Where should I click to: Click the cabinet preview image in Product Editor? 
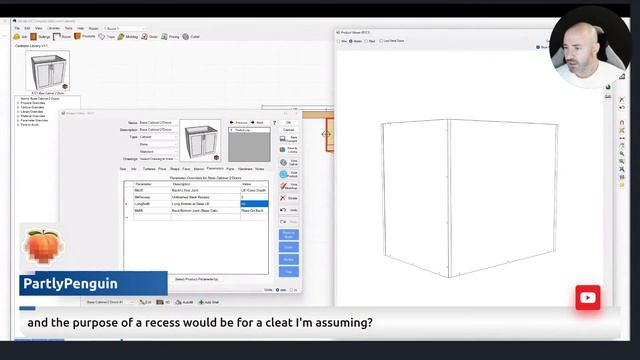pos(200,140)
